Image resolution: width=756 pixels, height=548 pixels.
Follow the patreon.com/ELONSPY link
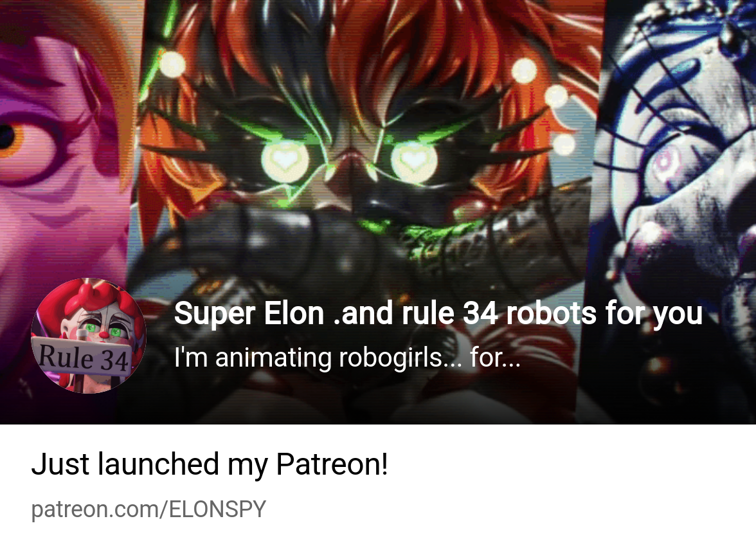coord(148,509)
